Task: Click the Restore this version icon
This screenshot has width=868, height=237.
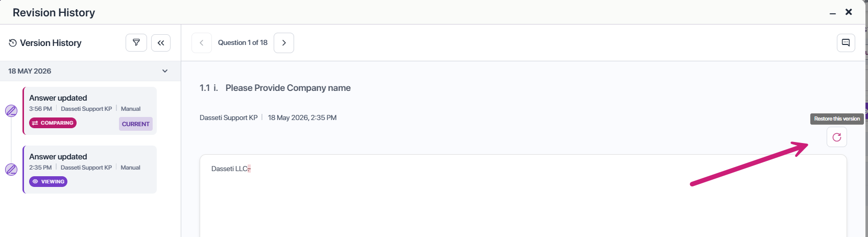Action: 837,137
